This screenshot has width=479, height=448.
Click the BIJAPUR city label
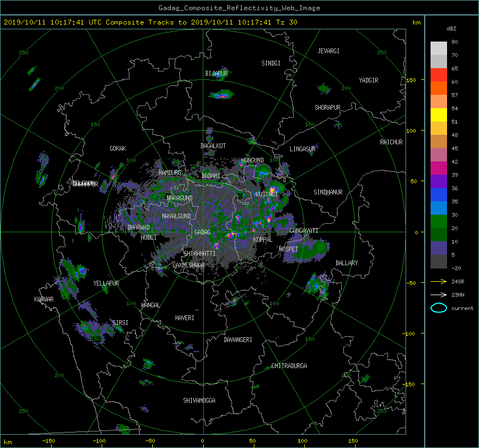[216, 74]
